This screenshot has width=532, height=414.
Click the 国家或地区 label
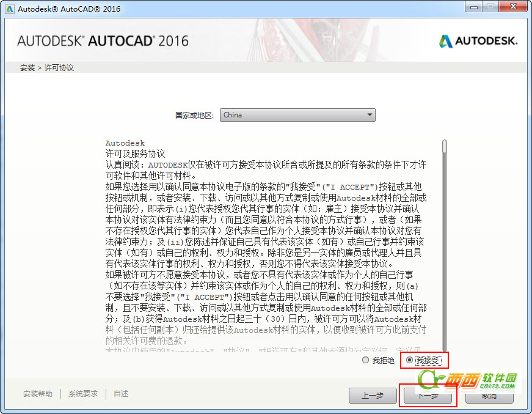[194, 116]
